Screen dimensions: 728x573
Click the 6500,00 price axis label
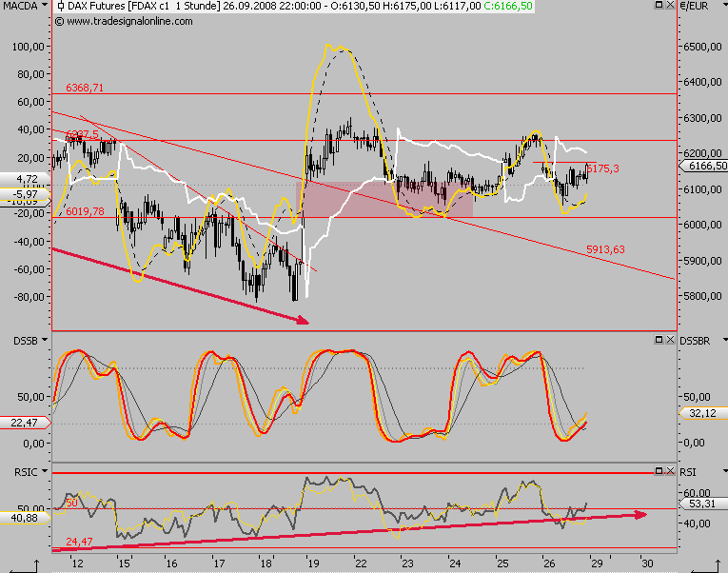coord(703,47)
